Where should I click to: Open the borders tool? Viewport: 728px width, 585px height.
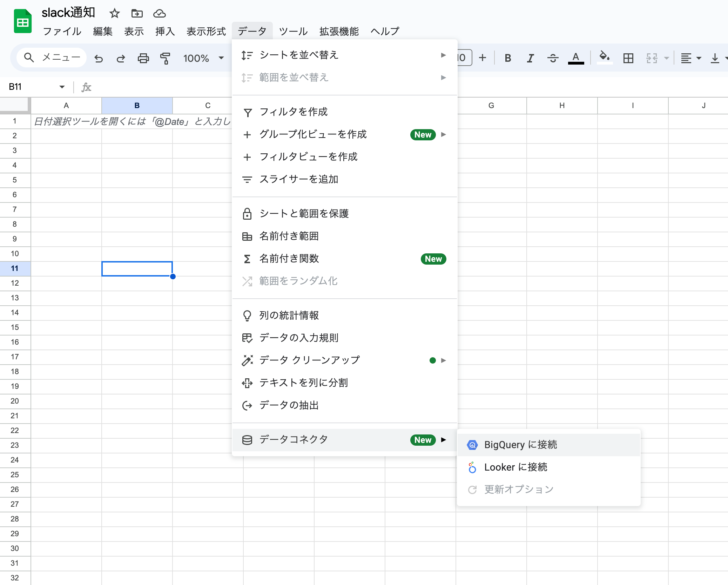click(x=628, y=58)
